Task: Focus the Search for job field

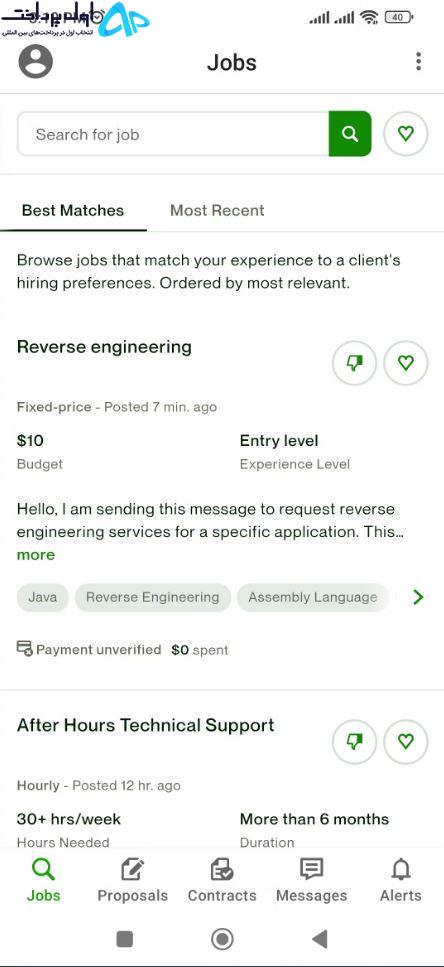Action: 173,134
